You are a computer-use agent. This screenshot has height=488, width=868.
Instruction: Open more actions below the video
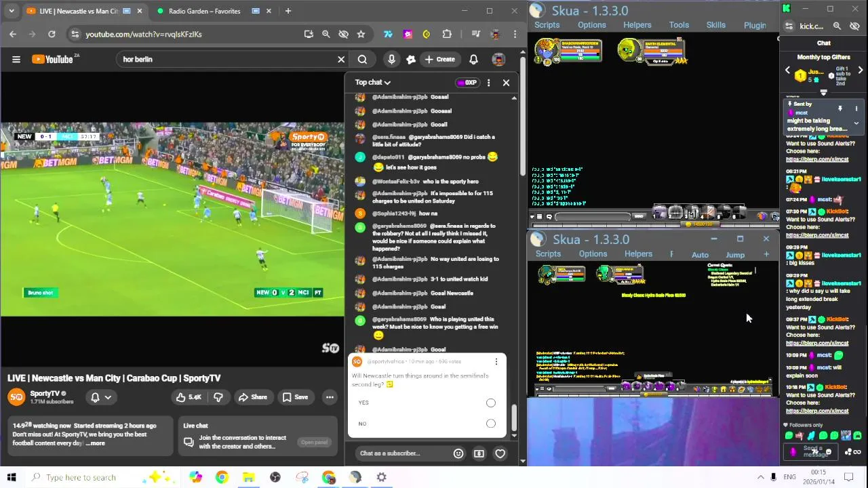click(330, 397)
